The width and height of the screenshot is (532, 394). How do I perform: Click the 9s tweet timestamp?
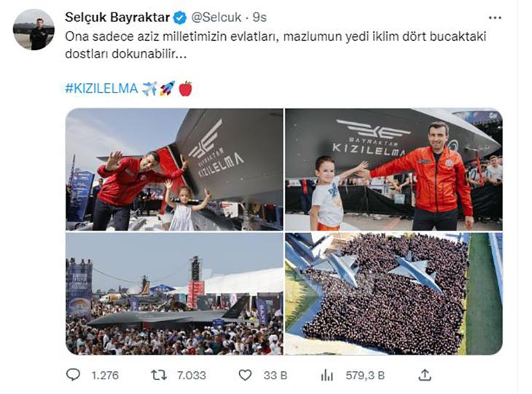click(259, 18)
